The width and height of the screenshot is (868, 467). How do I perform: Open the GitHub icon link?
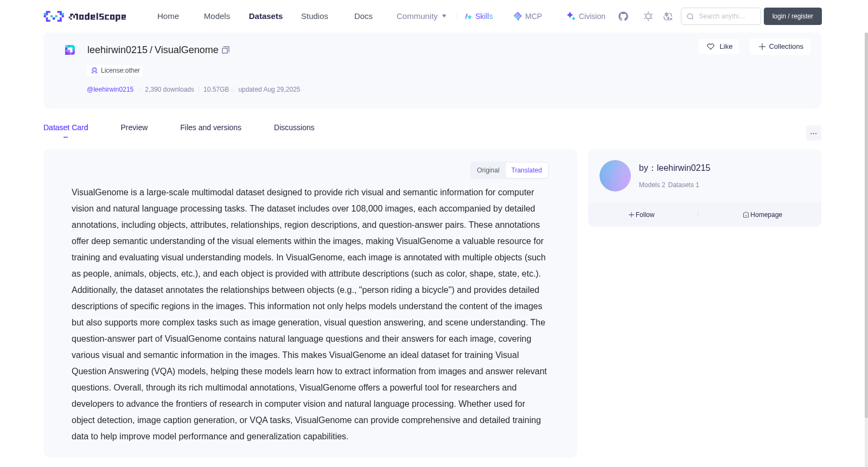coord(623,16)
